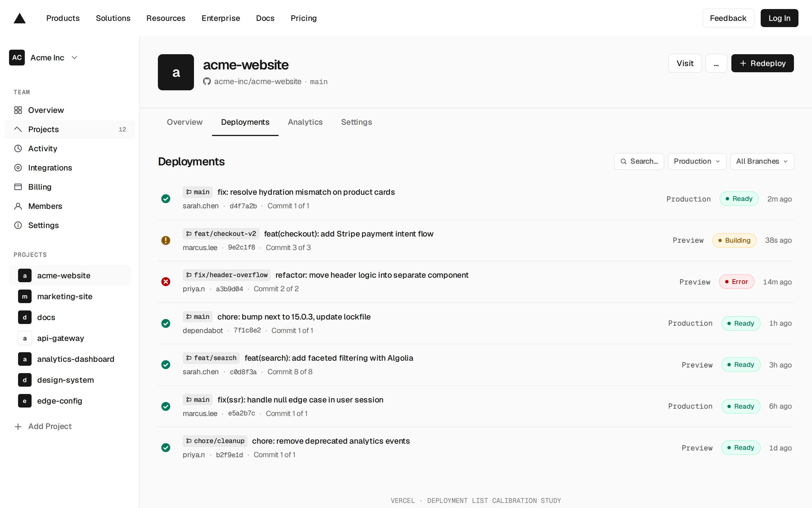Click the feat/search branch tag
Screen dimensions: 812x508
pos(211,358)
